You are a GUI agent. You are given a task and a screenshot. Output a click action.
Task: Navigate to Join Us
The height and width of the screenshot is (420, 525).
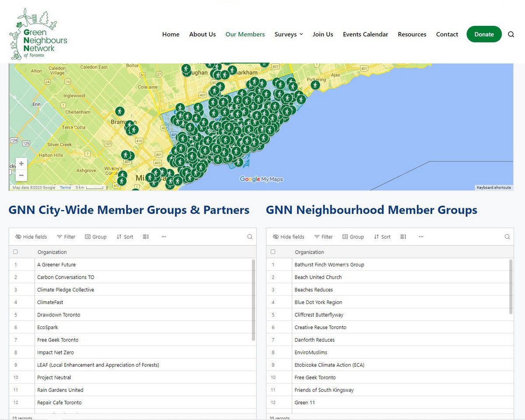point(323,35)
